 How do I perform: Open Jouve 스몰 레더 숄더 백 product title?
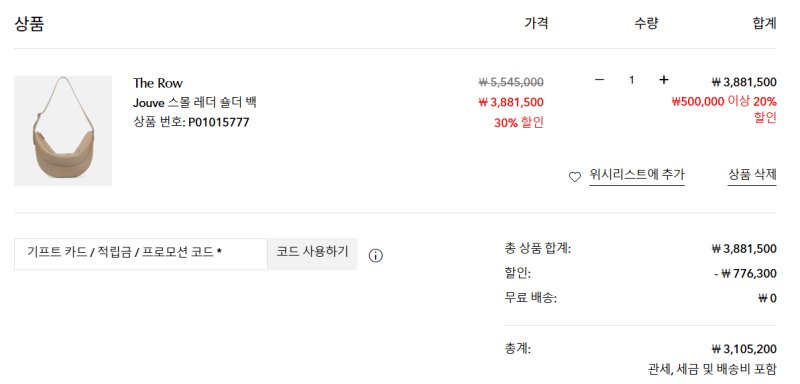(194, 103)
